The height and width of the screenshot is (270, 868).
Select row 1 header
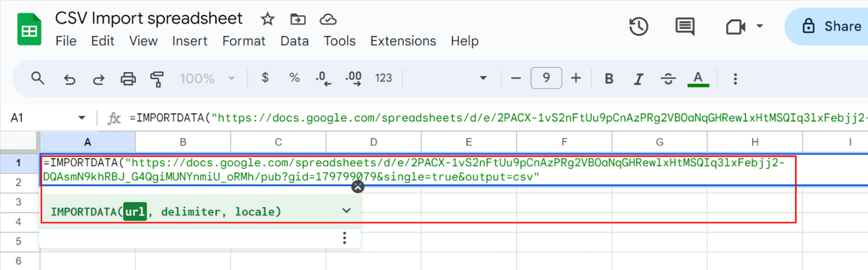18,163
